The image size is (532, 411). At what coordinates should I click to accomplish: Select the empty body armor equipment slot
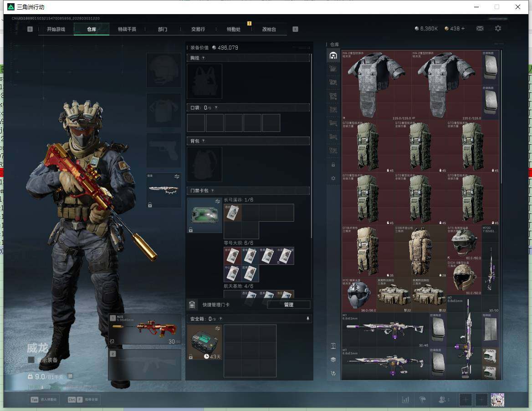click(x=164, y=111)
